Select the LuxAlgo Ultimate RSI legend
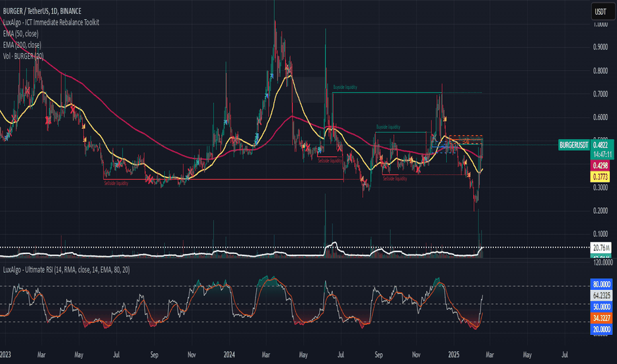 click(66, 269)
